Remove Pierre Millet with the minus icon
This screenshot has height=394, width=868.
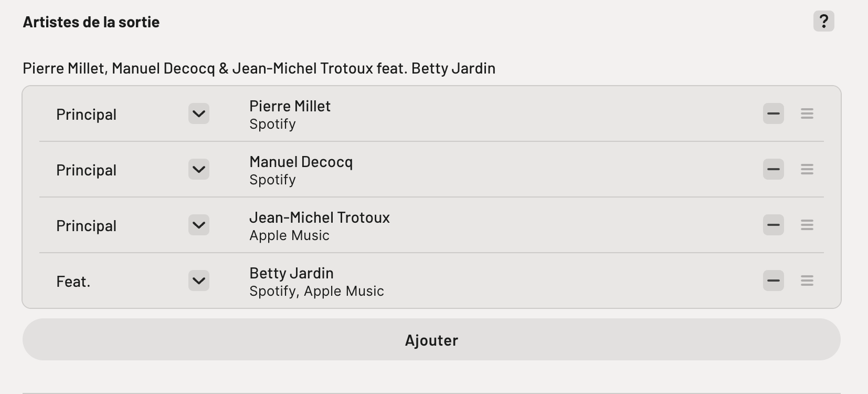click(773, 113)
